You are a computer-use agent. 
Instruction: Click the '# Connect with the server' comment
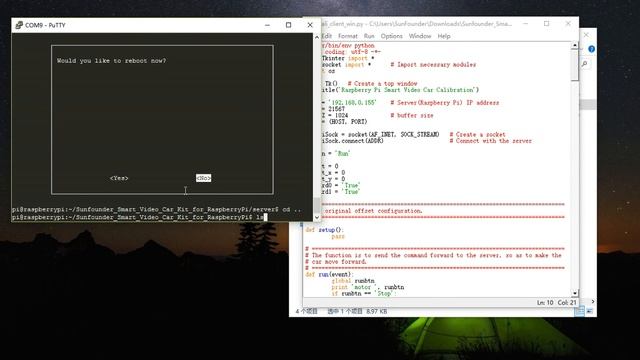click(x=491, y=141)
